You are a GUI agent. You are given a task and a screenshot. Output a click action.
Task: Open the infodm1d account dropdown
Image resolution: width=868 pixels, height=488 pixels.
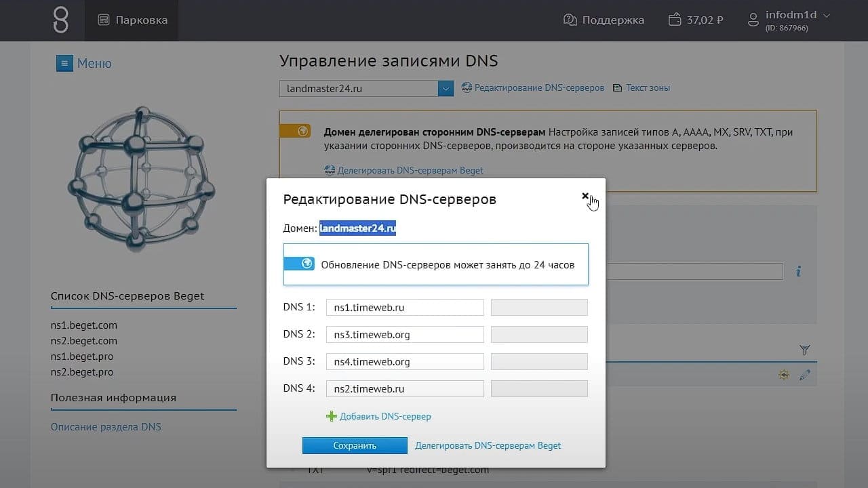click(789, 20)
